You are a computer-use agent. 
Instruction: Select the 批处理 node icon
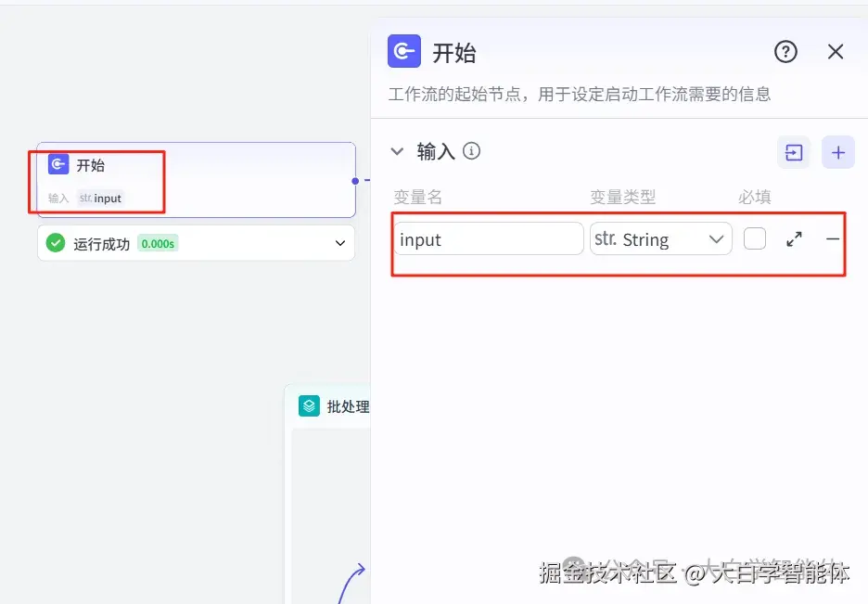[x=309, y=405]
